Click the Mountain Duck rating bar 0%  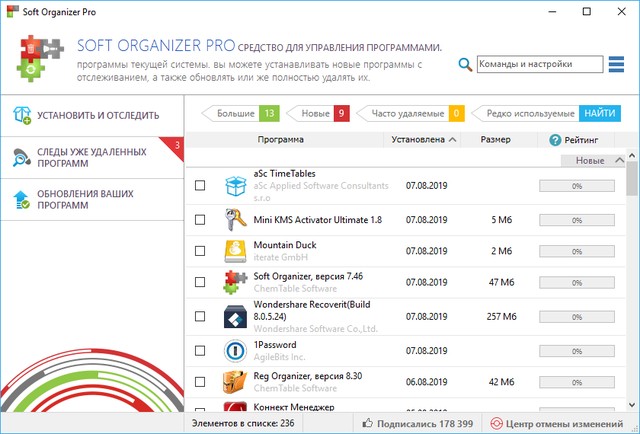point(577,251)
